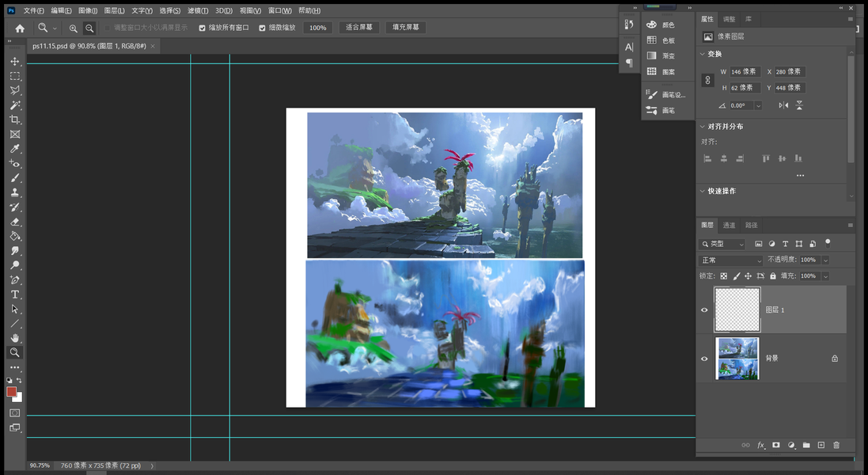
Task: Click the Home icon in the options bar
Action: click(20, 28)
